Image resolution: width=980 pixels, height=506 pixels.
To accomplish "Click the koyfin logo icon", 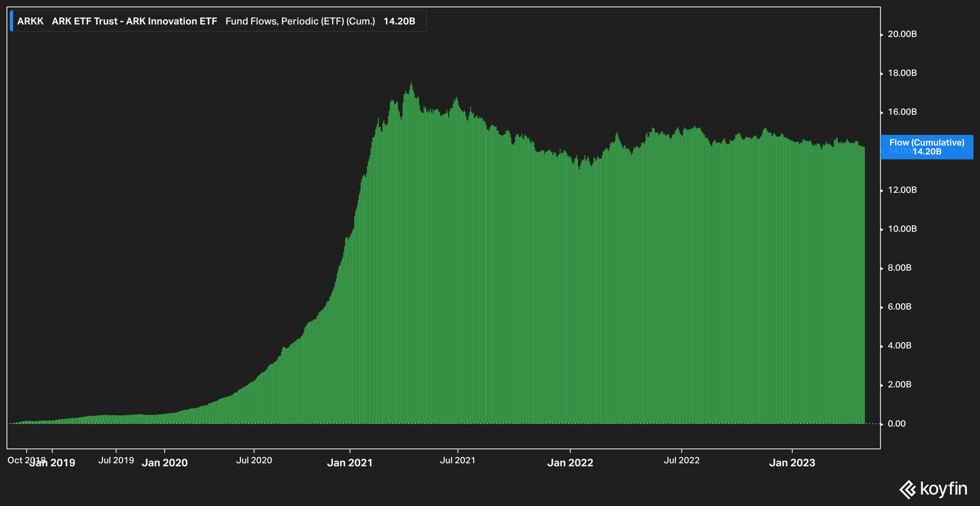I will tap(908, 489).
